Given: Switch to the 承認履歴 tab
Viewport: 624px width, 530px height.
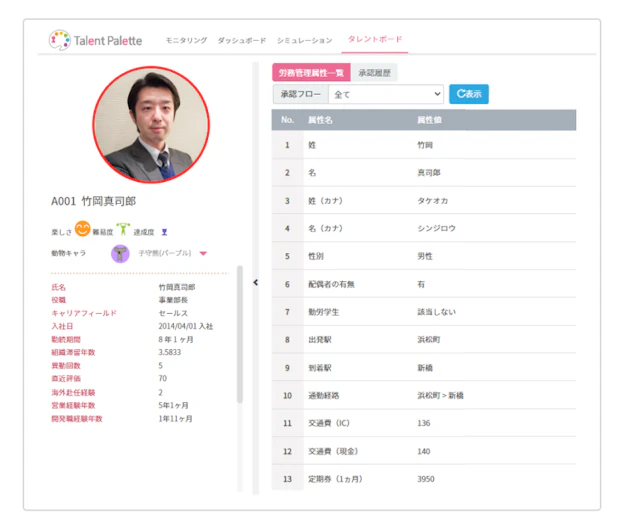Looking at the screenshot, I should pos(374,73).
